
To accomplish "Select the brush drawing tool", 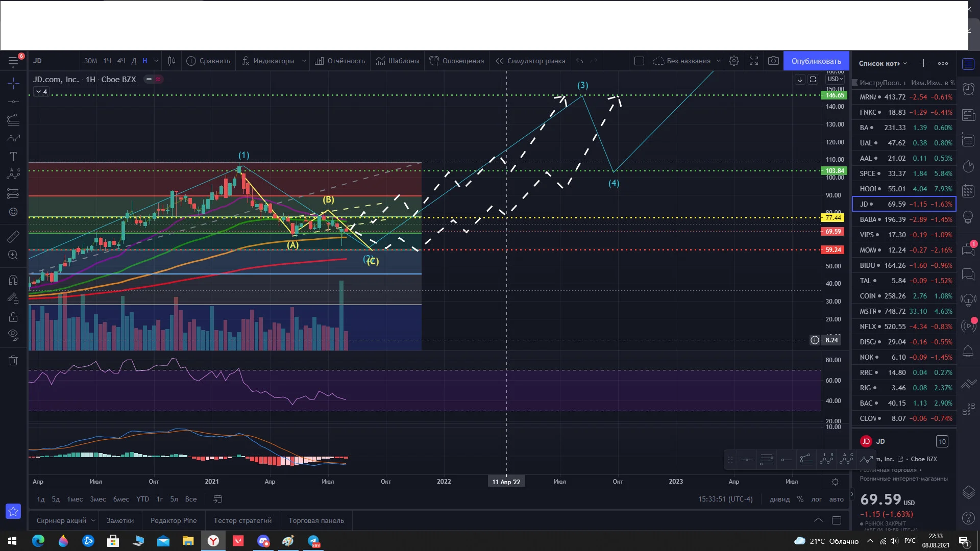I will (x=13, y=138).
